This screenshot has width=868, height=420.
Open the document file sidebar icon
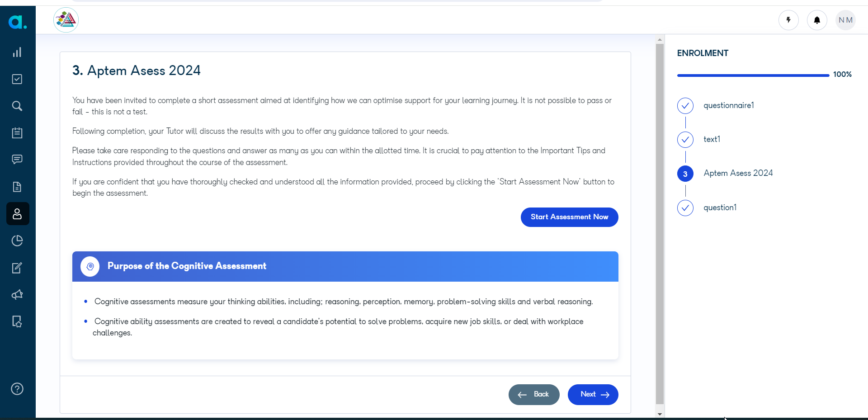pos(17,187)
